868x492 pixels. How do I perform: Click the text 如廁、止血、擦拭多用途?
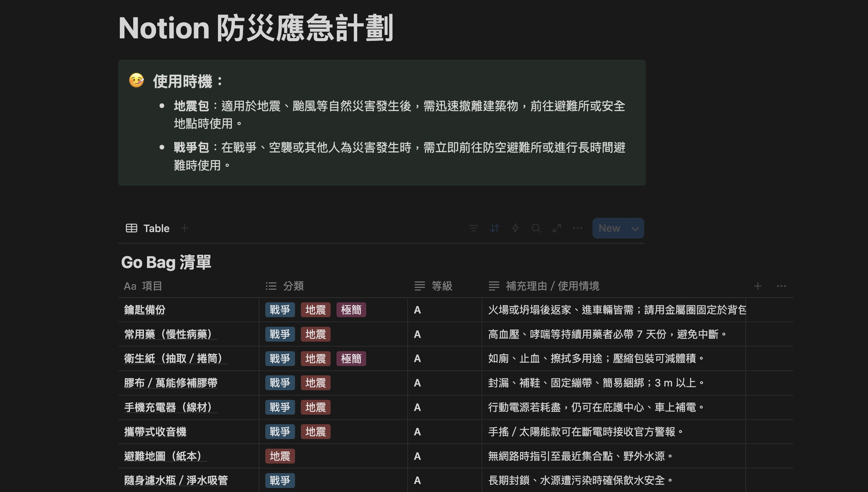click(x=545, y=359)
